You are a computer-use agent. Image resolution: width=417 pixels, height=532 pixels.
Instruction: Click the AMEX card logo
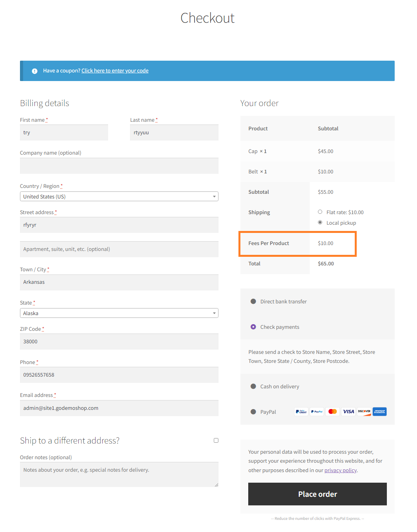379,411
